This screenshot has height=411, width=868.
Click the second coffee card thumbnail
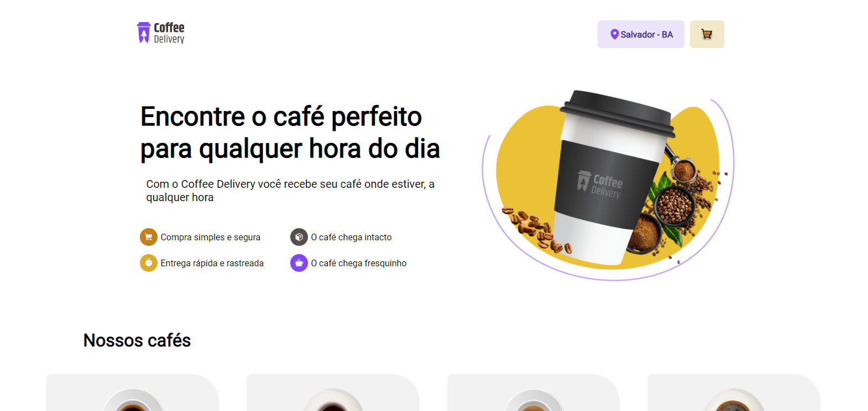[x=333, y=400]
